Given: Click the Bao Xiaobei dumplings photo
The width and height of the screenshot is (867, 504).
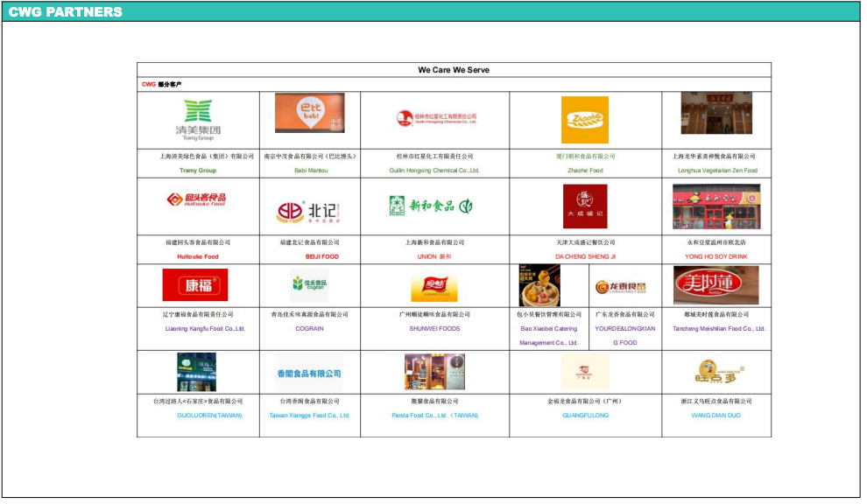Looking at the screenshot, I should [539, 285].
